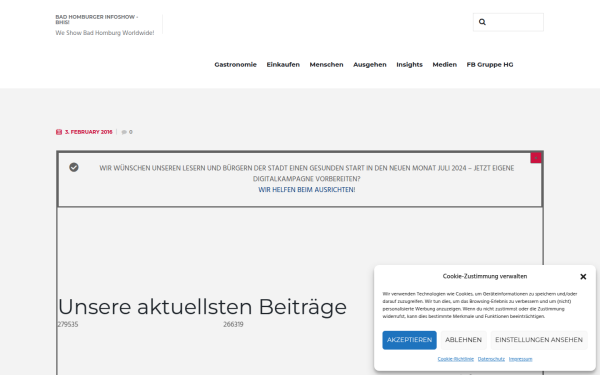Accept cookies with Akzeptieren button
The height and width of the screenshot is (375, 600).
(x=409, y=340)
